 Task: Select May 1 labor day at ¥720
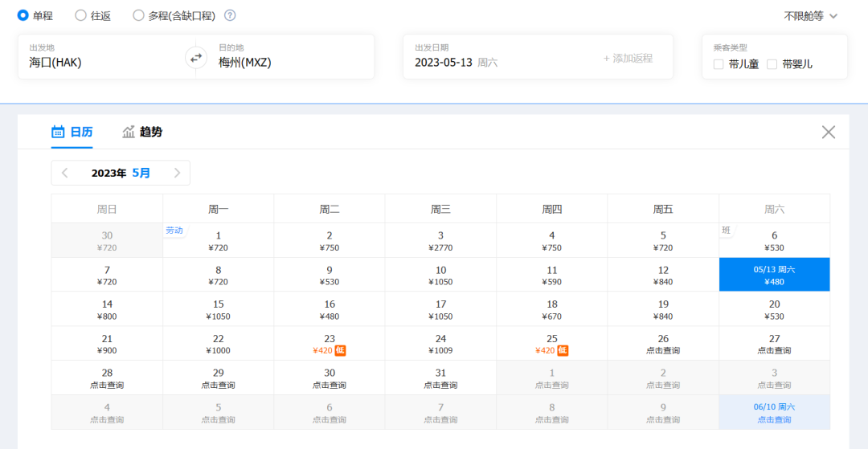pyautogui.click(x=218, y=240)
